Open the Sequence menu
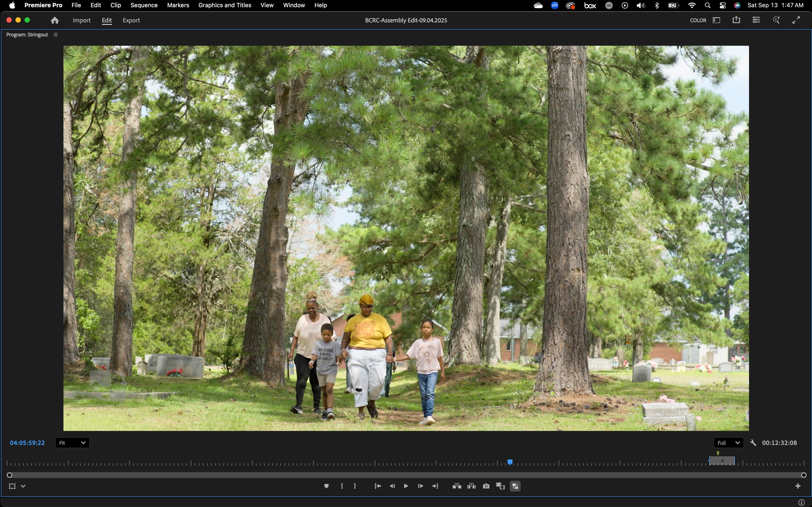The height and width of the screenshot is (507, 812). coord(144,5)
